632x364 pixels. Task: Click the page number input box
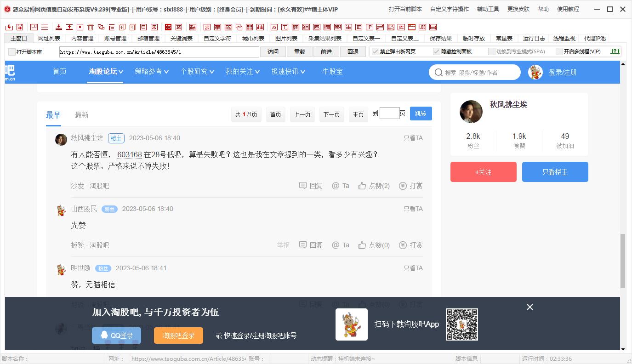[x=389, y=113]
